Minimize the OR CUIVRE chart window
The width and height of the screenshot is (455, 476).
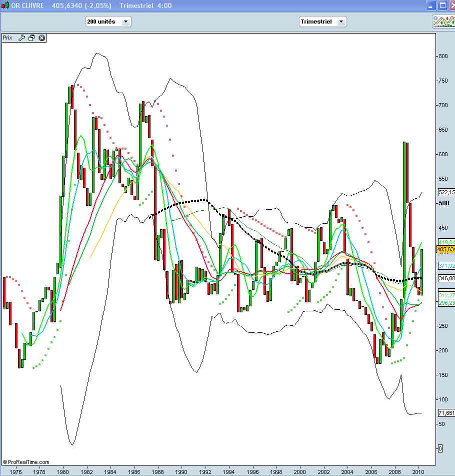[x=431, y=6]
